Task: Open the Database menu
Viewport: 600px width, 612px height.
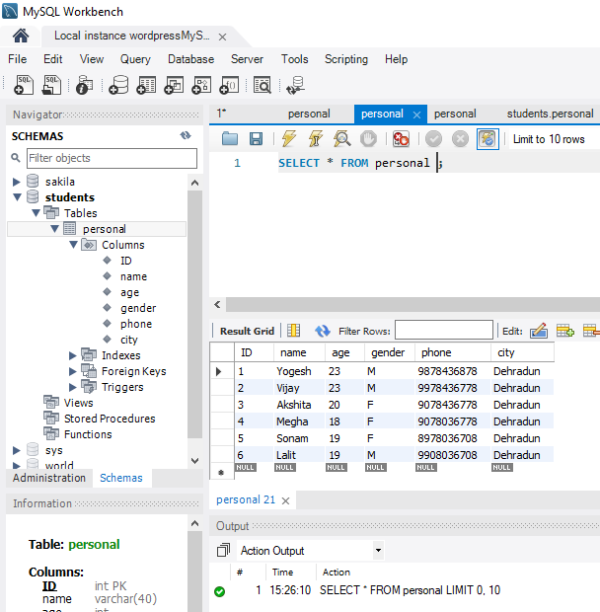Action: [191, 59]
